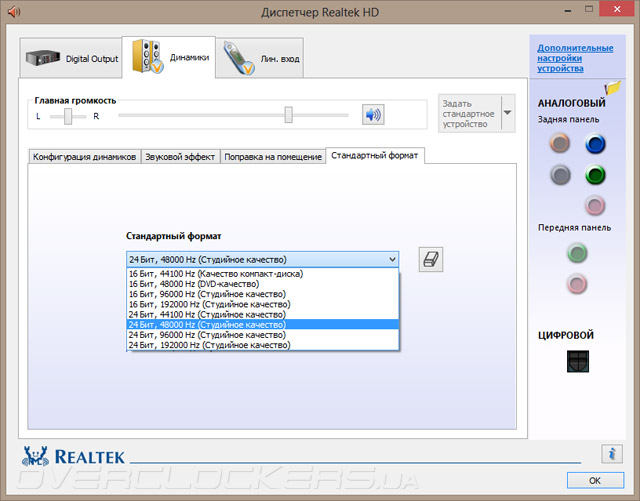Click the eraser reset-format icon
Screen dimensions: 640x501
[x=431, y=259]
